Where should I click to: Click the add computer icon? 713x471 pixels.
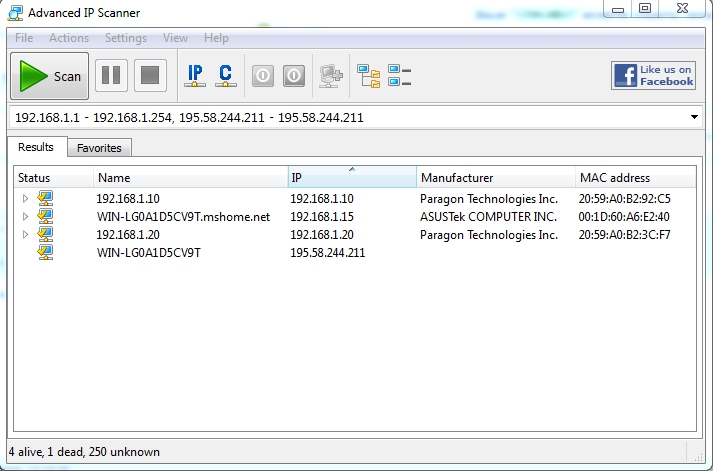[331, 76]
